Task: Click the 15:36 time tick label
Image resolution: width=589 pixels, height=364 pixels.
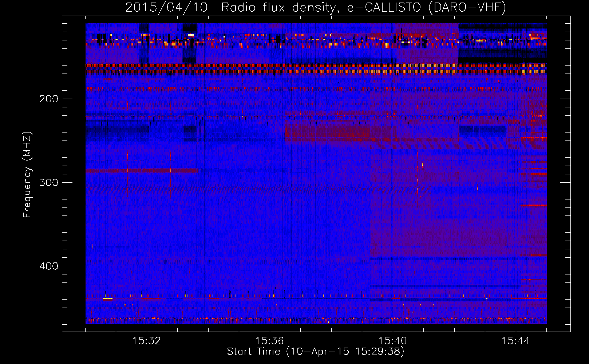Action: 270,341
